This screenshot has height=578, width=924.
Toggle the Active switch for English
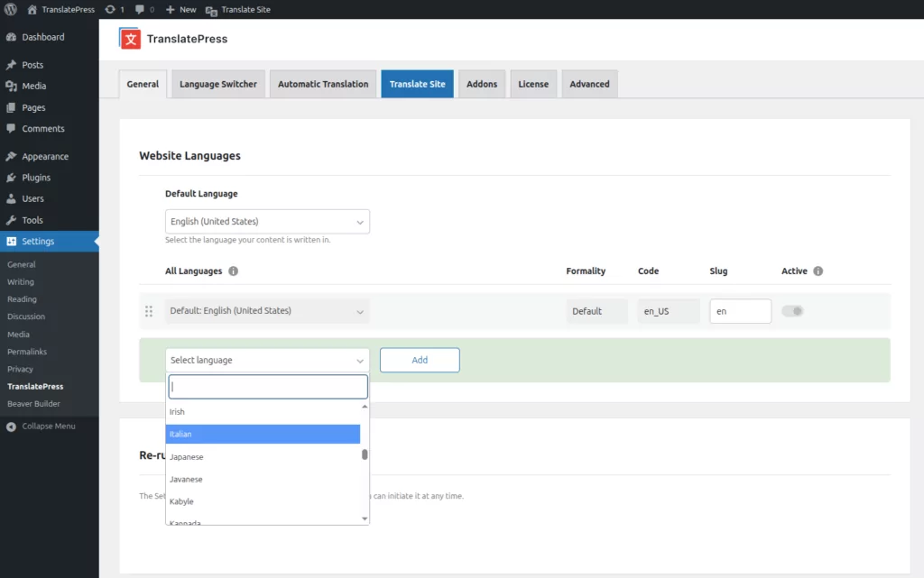(792, 311)
